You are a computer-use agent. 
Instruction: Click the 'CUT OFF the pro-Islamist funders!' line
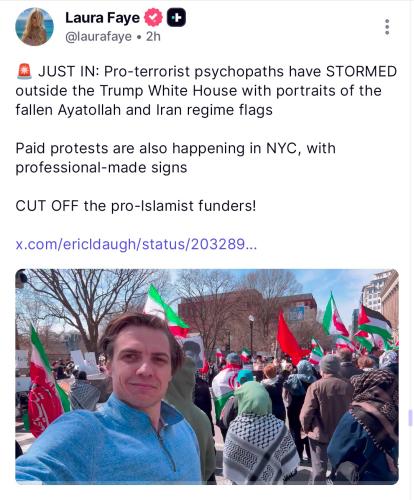tap(136, 206)
